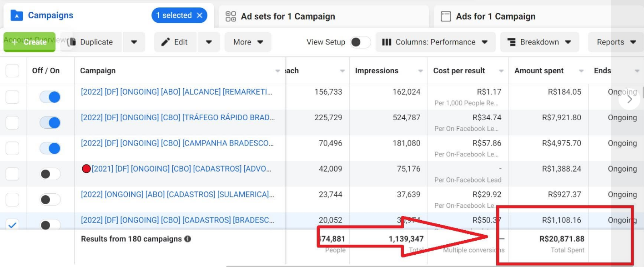
Task: Click the info icon beside Results from 180 campaigns
Action: [x=188, y=239]
